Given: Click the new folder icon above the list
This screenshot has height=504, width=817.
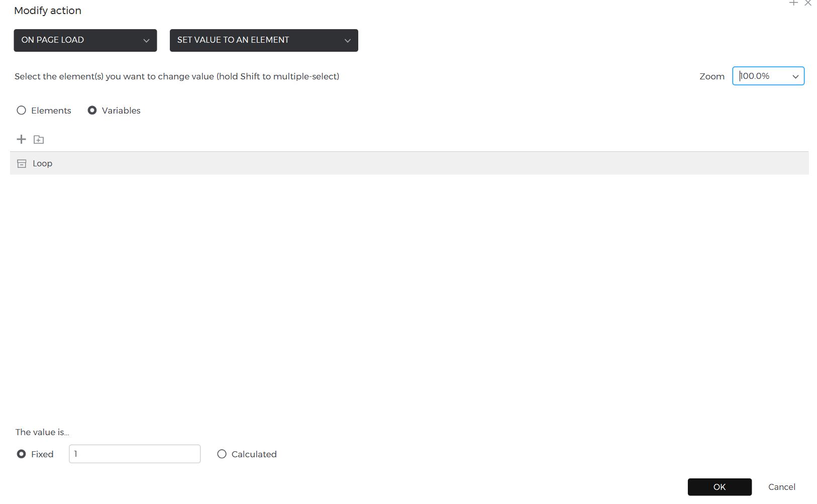Looking at the screenshot, I should click(x=39, y=140).
